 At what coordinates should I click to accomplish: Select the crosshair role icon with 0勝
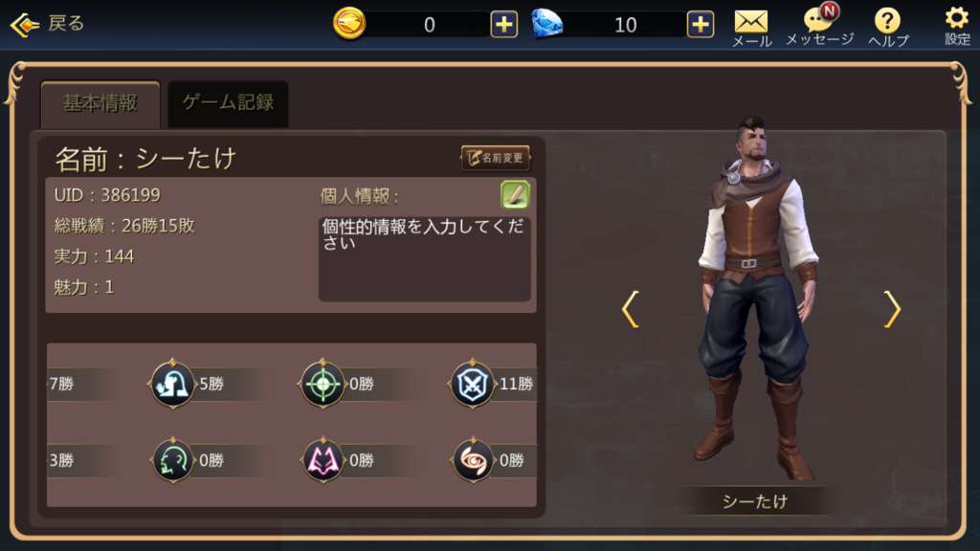click(323, 384)
